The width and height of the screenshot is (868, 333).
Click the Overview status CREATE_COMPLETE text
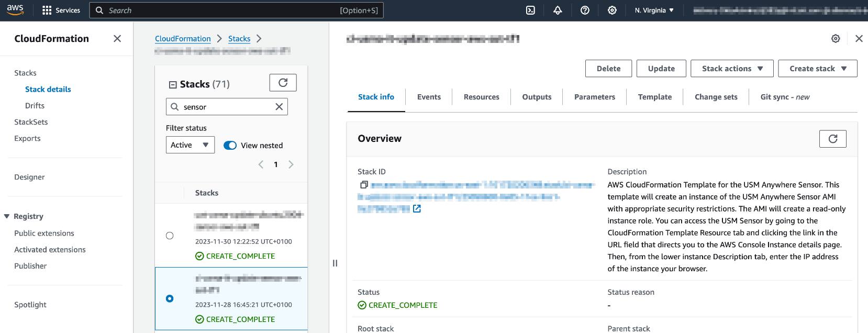[403, 305]
